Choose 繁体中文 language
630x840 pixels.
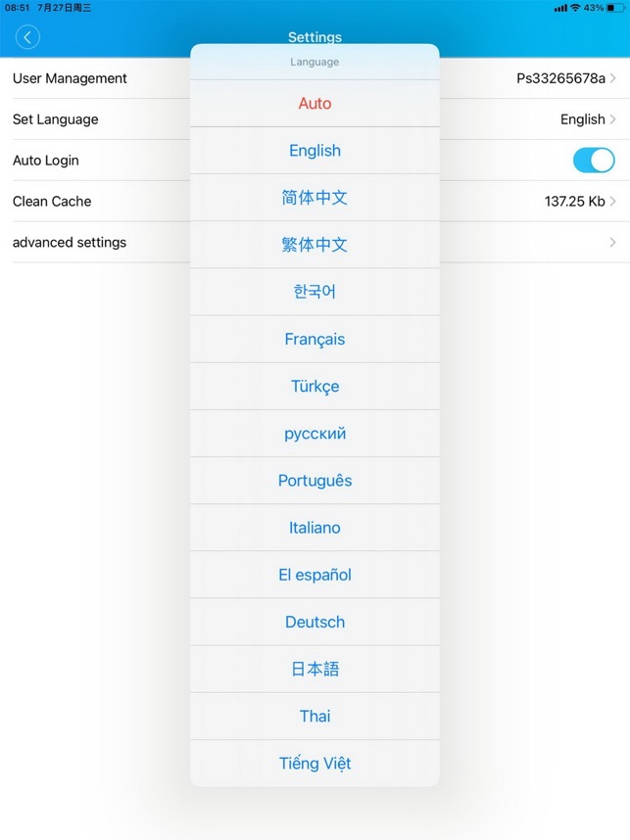click(x=315, y=245)
